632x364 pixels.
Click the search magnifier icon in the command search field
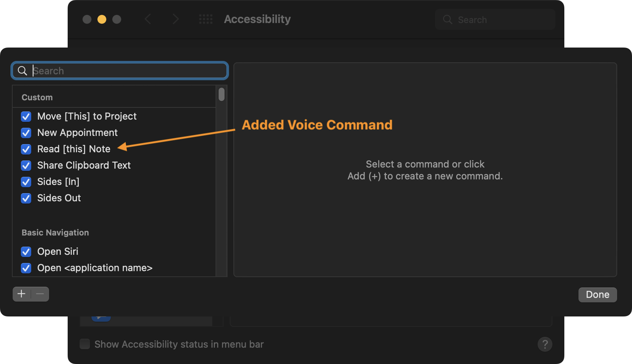[x=22, y=71]
